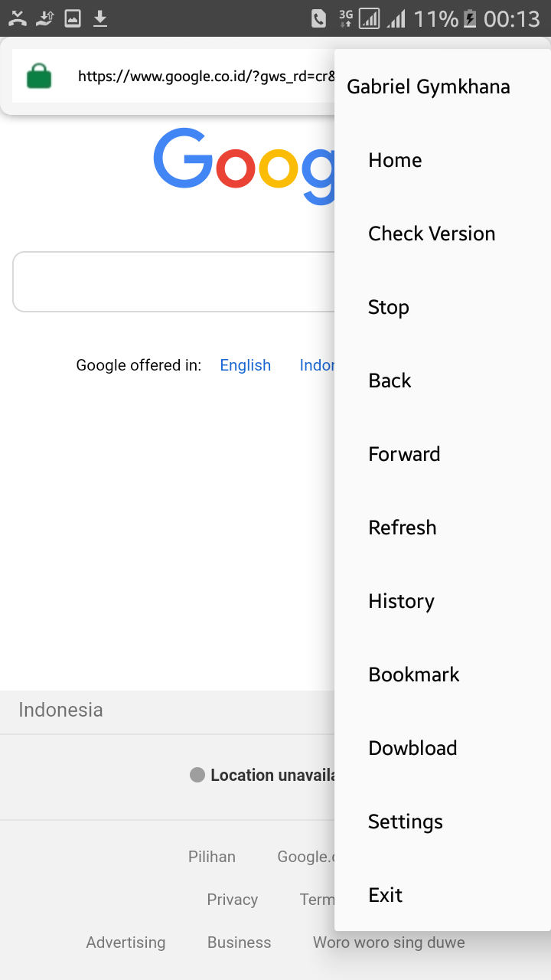Refresh the page from the menu

[x=403, y=528]
